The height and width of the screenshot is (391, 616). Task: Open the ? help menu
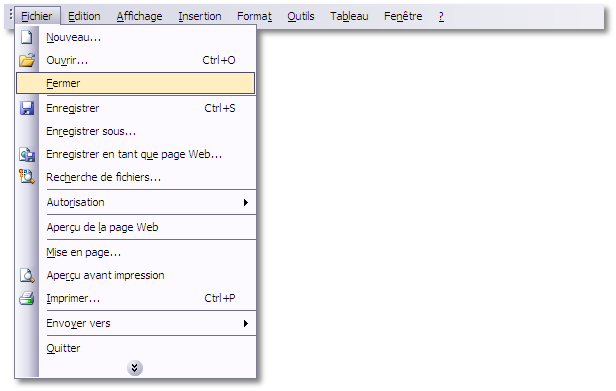[x=441, y=16]
